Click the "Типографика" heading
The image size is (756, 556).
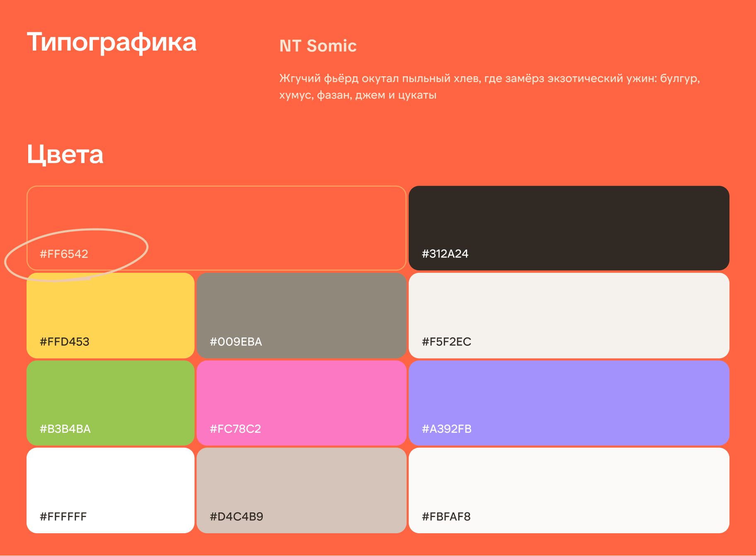click(112, 43)
